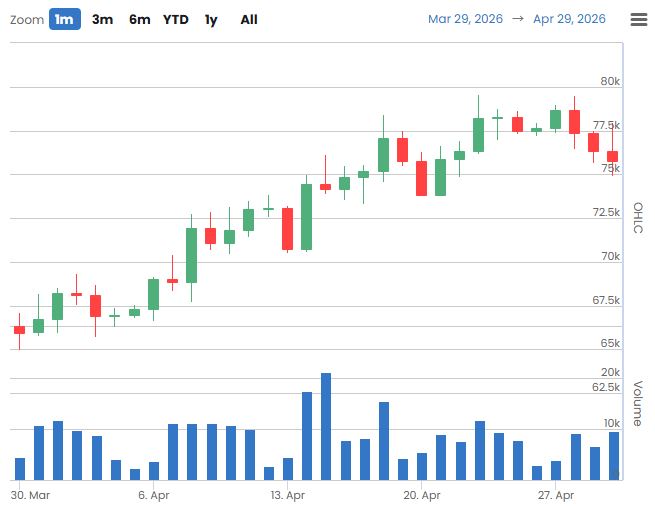Edit the Apr 29, 2026 end date
The width and height of the screenshot is (655, 507).
569,19
